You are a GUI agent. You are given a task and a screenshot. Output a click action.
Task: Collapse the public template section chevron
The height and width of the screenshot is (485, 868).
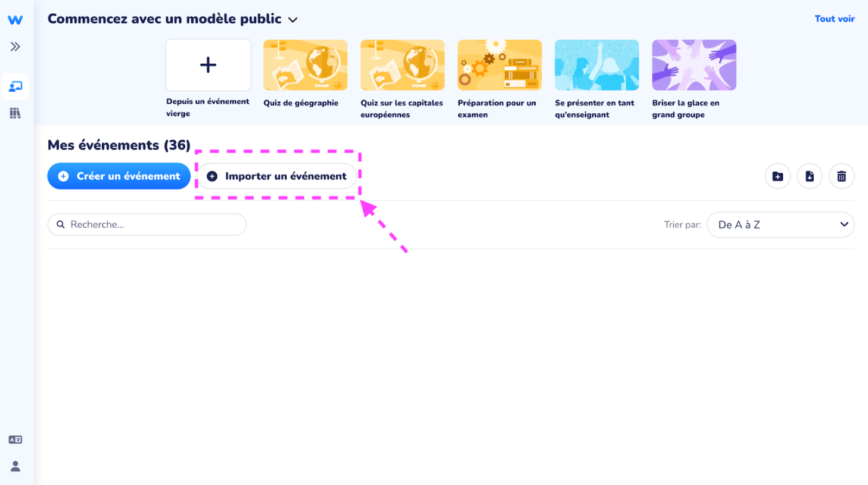click(x=293, y=20)
